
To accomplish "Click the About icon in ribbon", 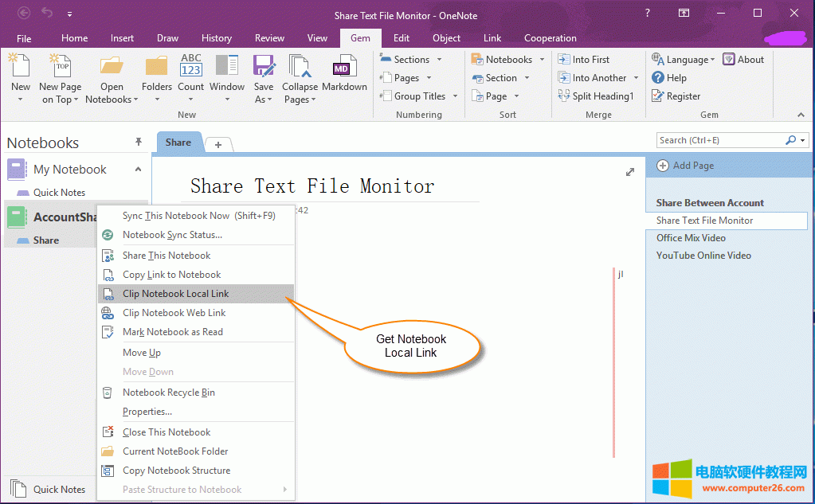I will (x=729, y=60).
